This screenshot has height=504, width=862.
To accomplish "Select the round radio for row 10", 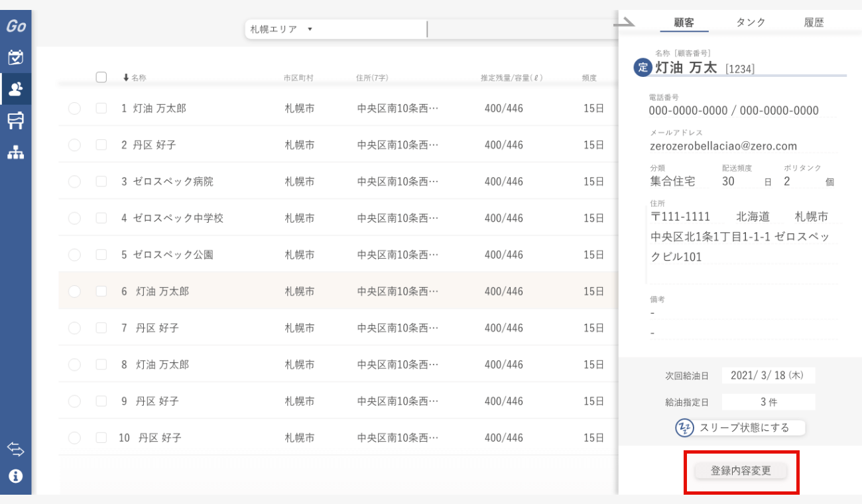I will [x=74, y=438].
